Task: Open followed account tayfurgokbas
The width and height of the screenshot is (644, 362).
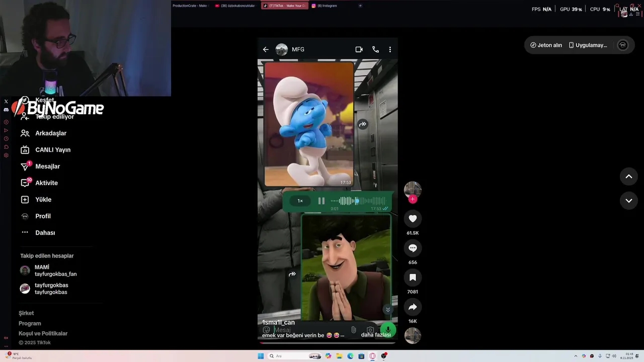Action: [x=44, y=289]
